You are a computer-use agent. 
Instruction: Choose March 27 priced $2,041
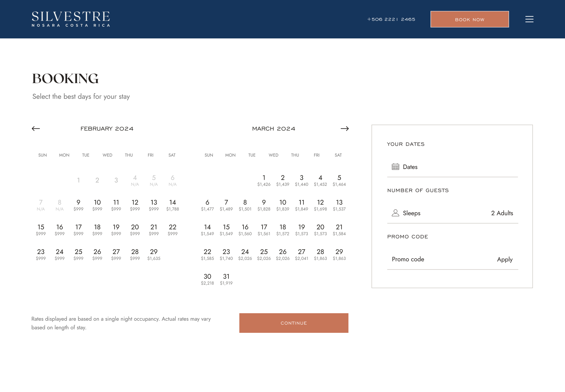tap(301, 254)
